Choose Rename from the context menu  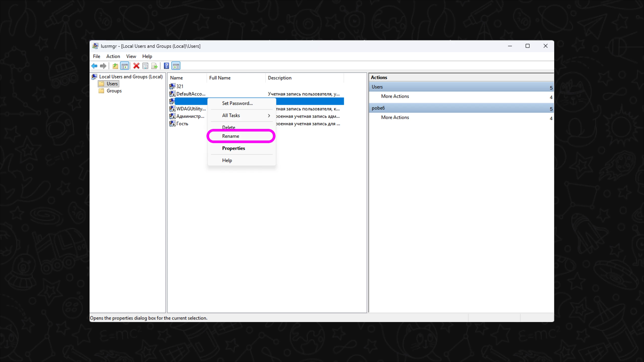231,136
